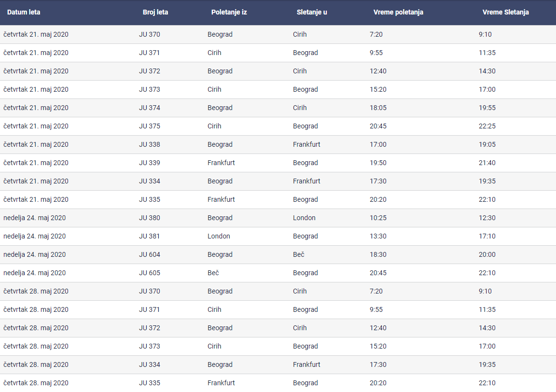Click the Datum leta column header

pyautogui.click(x=24, y=12)
